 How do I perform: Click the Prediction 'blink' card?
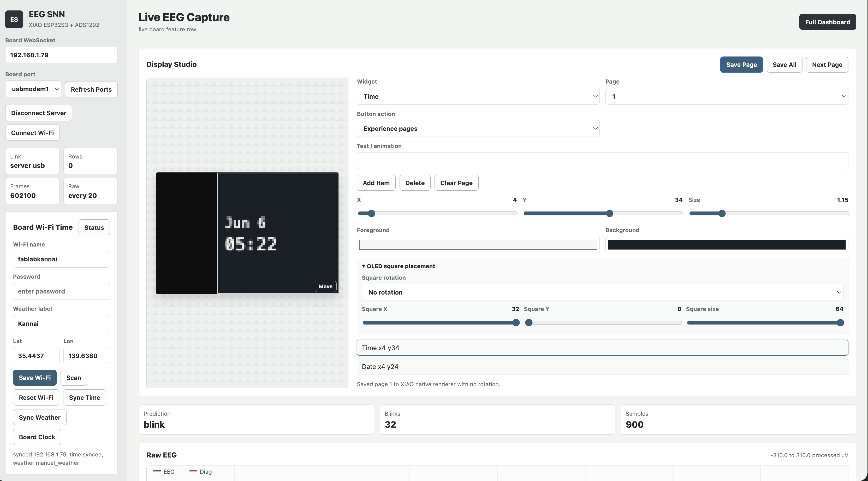click(x=256, y=419)
